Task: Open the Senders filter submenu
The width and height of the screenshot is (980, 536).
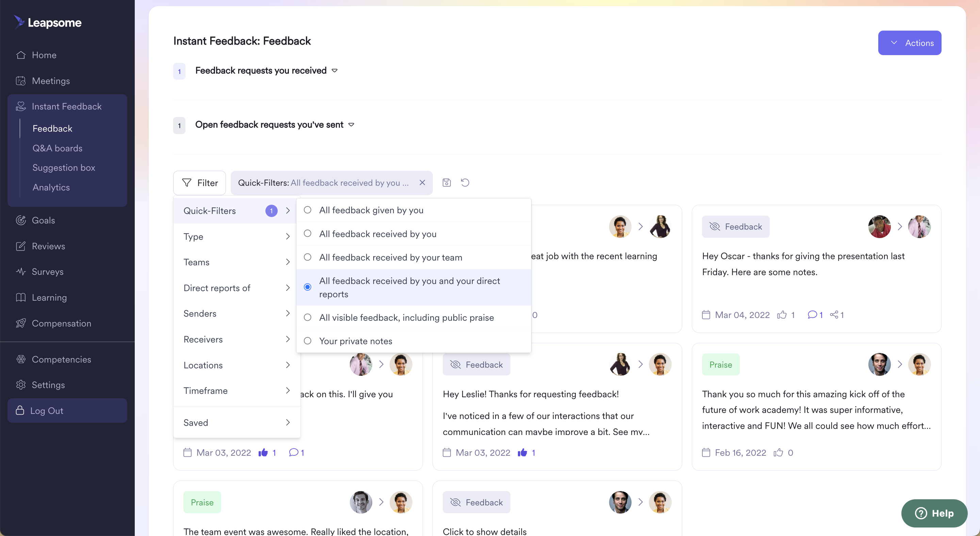Action: coord(236,313)
